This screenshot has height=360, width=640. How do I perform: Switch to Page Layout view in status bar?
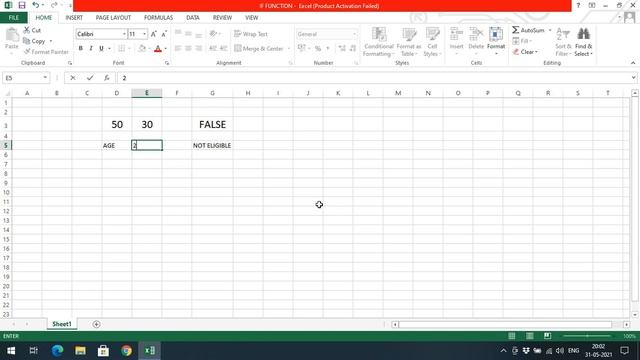529,336
